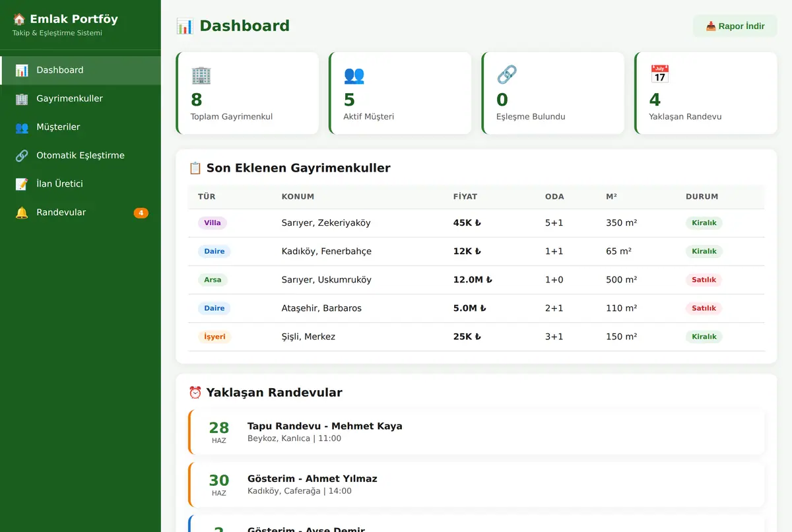Open the Randevular sidebar label

[61, 212]
